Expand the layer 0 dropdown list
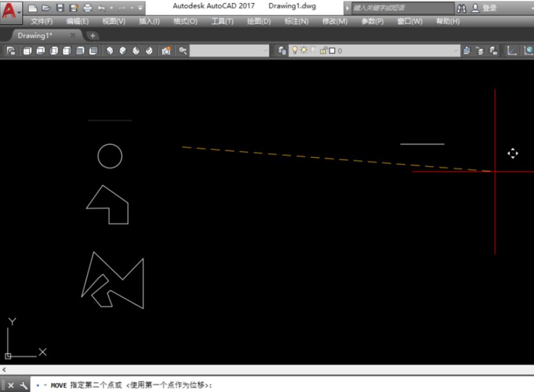 coord(455,50)
